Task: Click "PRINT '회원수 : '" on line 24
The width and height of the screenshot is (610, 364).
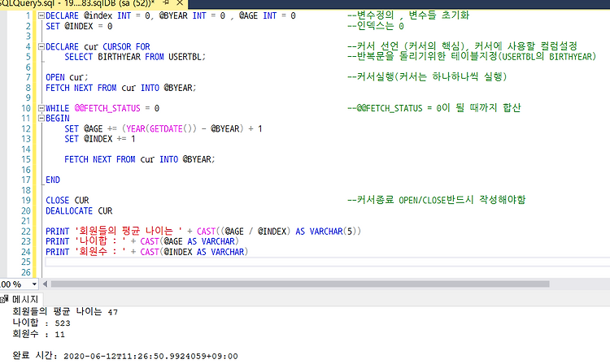Action: click(85, 252)
